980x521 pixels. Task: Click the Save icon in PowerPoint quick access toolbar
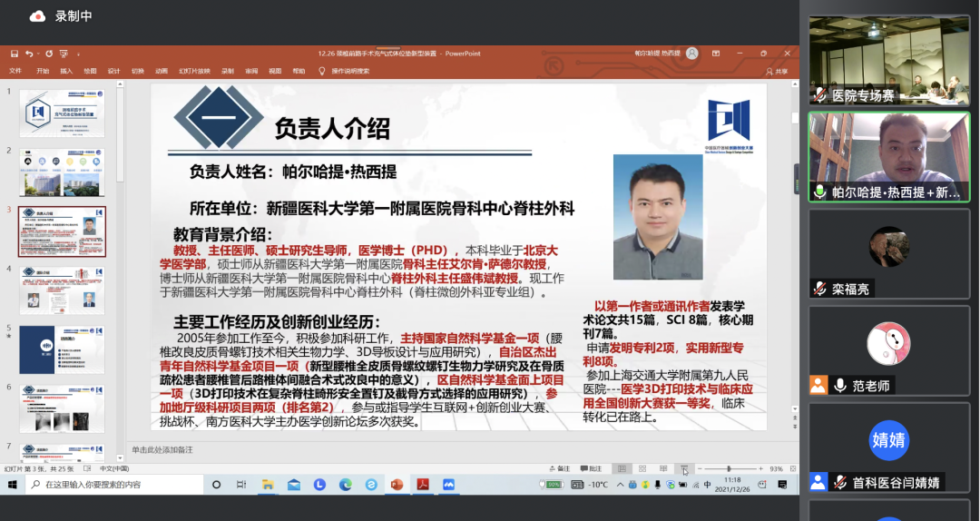point(14,54)
